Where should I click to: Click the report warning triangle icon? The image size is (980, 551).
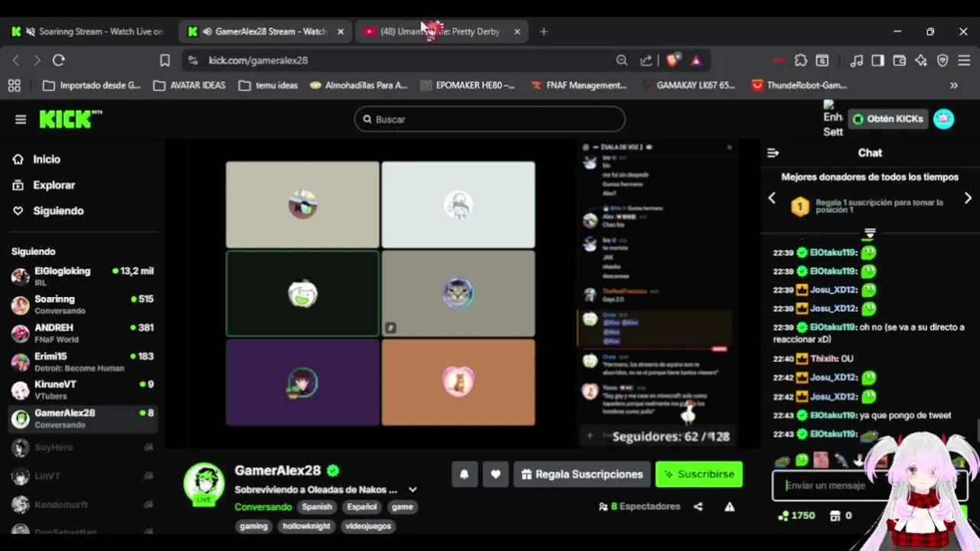click(x=730, y=507)
